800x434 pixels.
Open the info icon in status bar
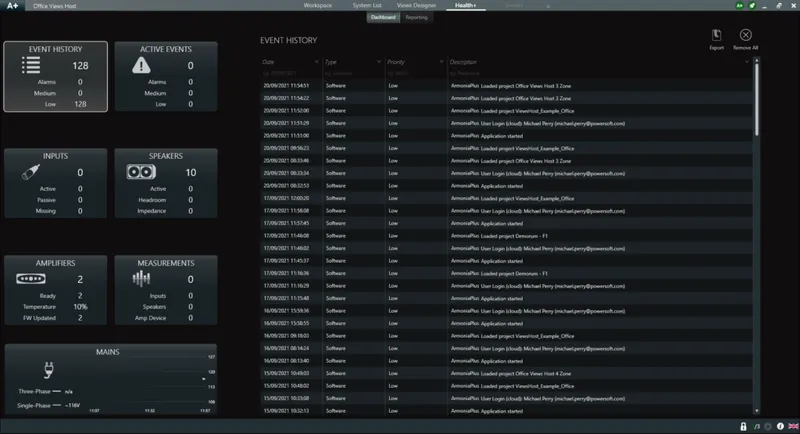pos(780,426)
